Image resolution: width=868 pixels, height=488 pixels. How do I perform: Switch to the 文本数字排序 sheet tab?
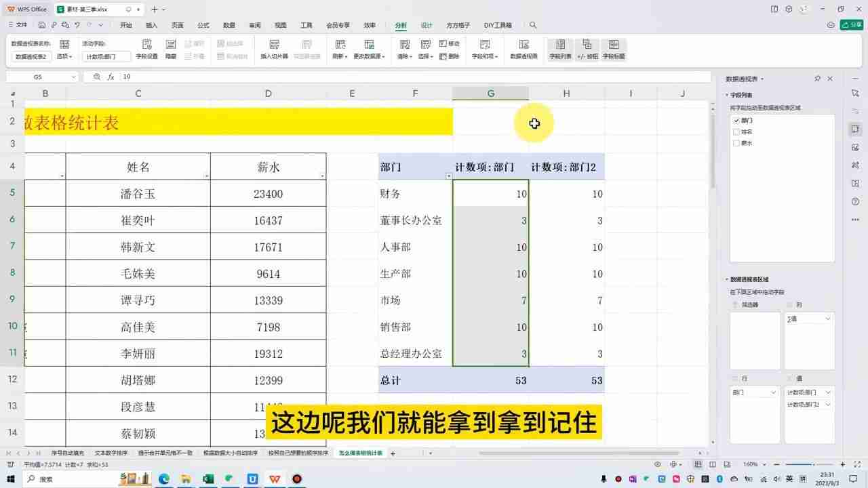111,453
